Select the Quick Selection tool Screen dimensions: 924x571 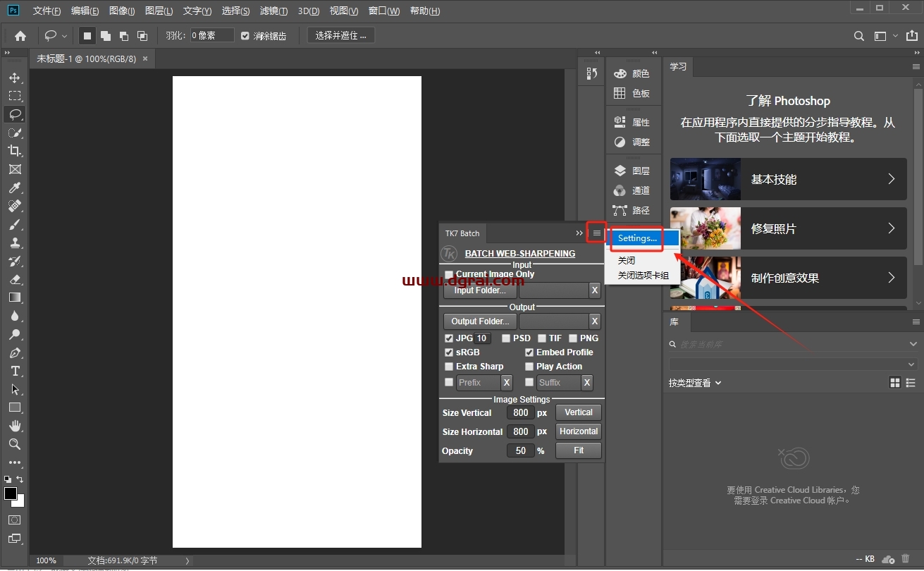(x=15, y=133)
